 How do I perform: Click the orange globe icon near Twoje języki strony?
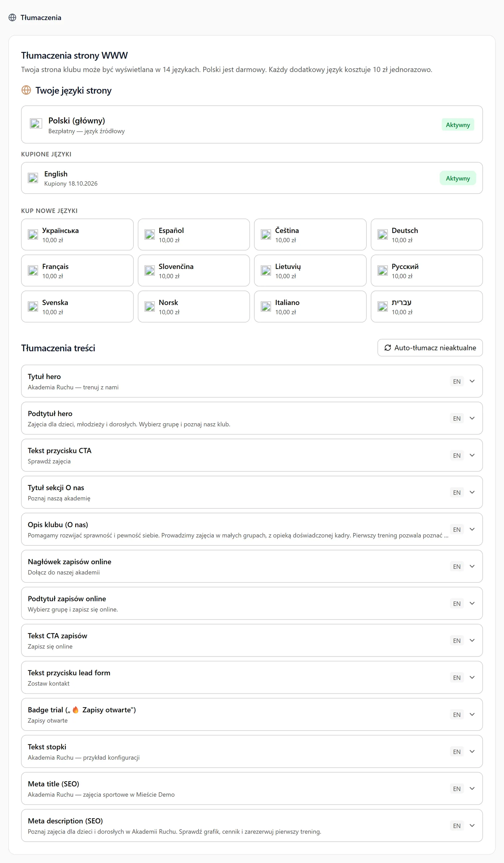pyautogui.click(x=26, y=90)
